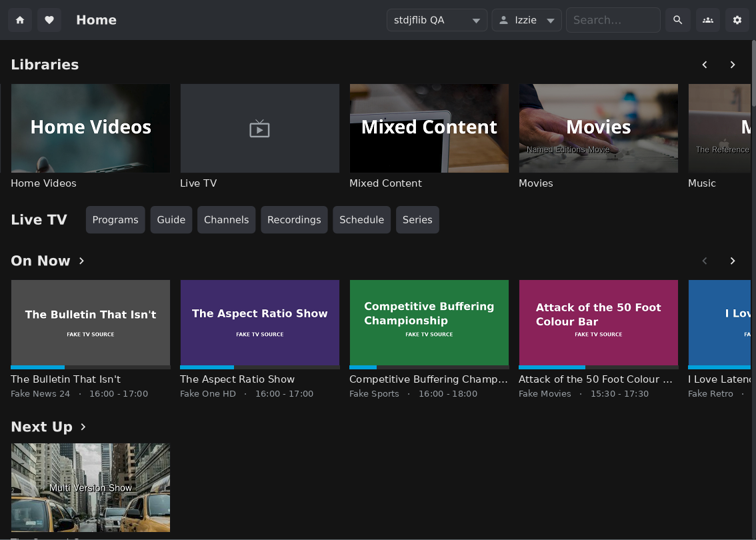
Task: Open Favorites with heart icon
Action: pyautogui.click(x=49, y=20)
